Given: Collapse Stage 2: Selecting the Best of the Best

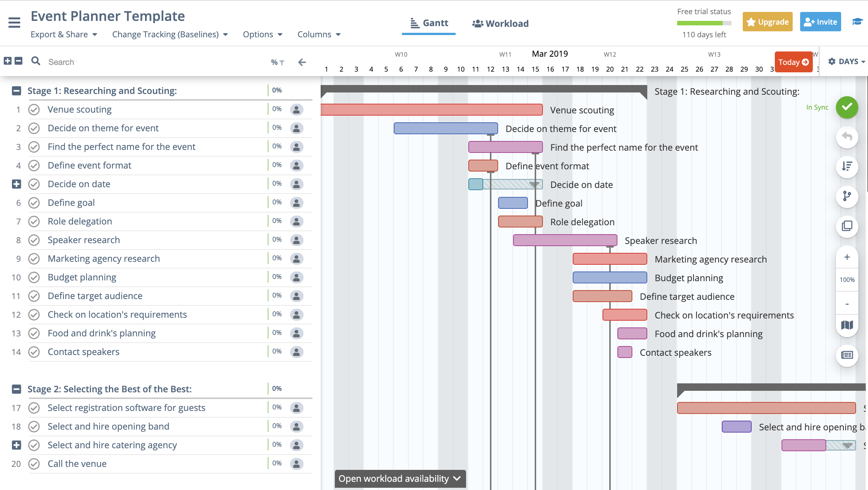Looking at the screenshot, I should tap(16, 389).
